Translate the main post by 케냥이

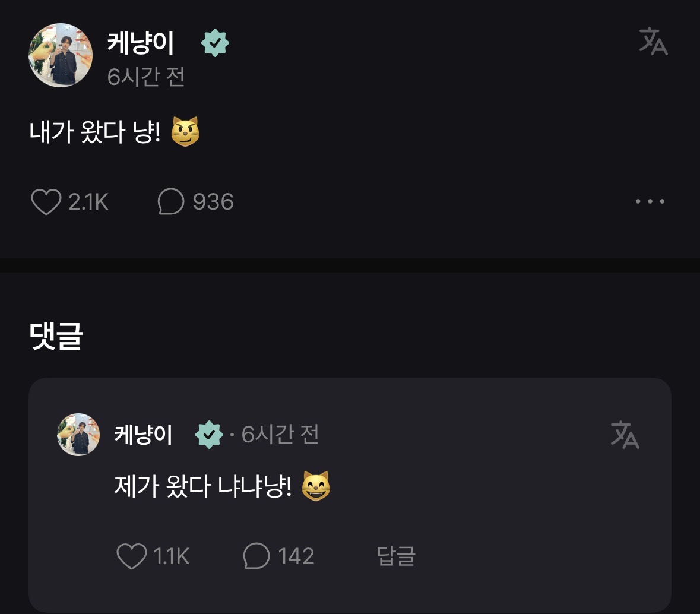(653, 42)
